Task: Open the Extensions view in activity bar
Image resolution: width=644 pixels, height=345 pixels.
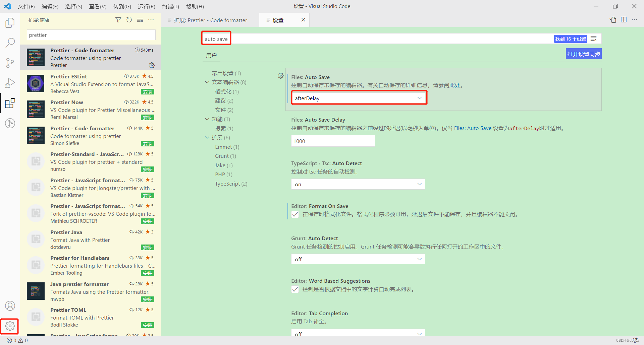Action: (x=10, y=103)
